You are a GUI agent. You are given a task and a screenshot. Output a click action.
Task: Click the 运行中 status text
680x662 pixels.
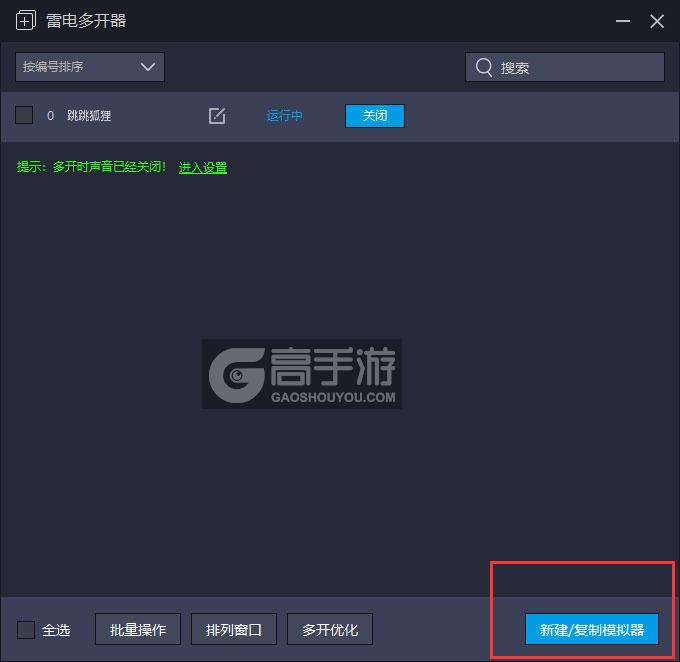(284, 116)
